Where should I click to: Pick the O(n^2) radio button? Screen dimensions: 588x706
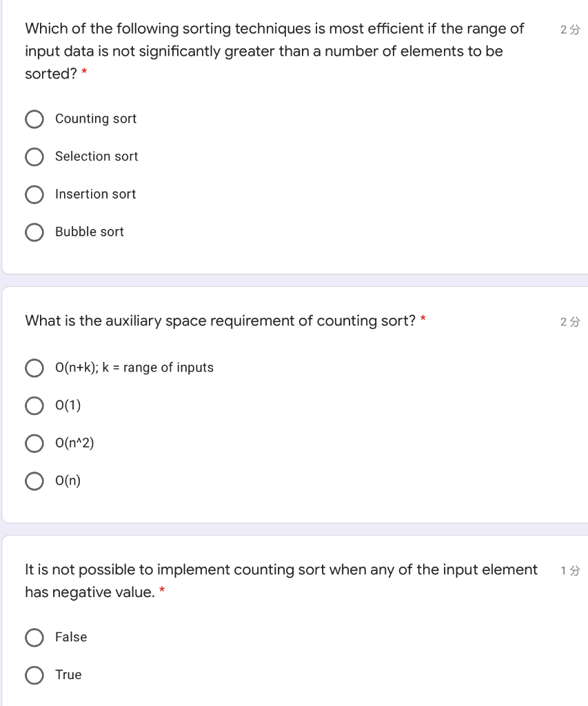34,443
